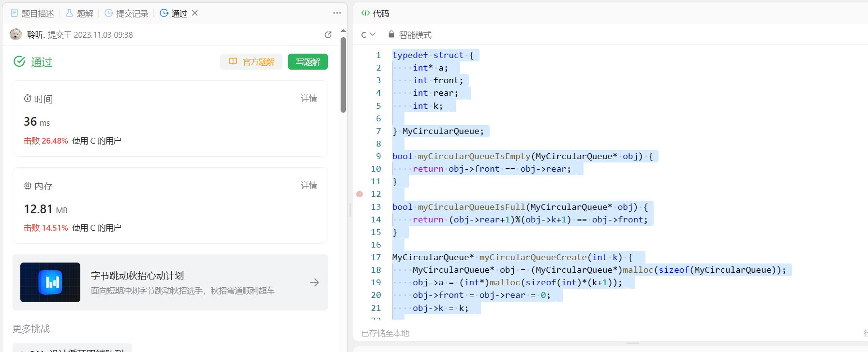Image resolution: width=868 pixels, height=352 pixels.
Task: Click the 写题解 button
Action: pyautogui.click(x=308, y=62)
